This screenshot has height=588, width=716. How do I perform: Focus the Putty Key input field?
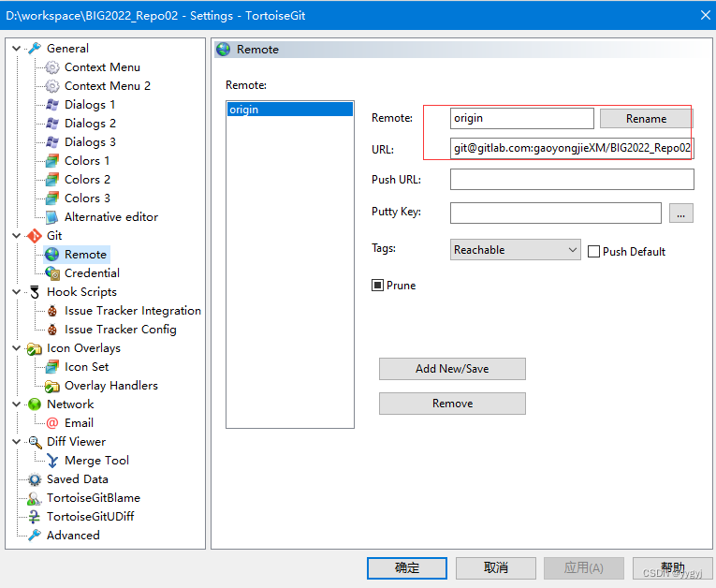pos(556,213)
